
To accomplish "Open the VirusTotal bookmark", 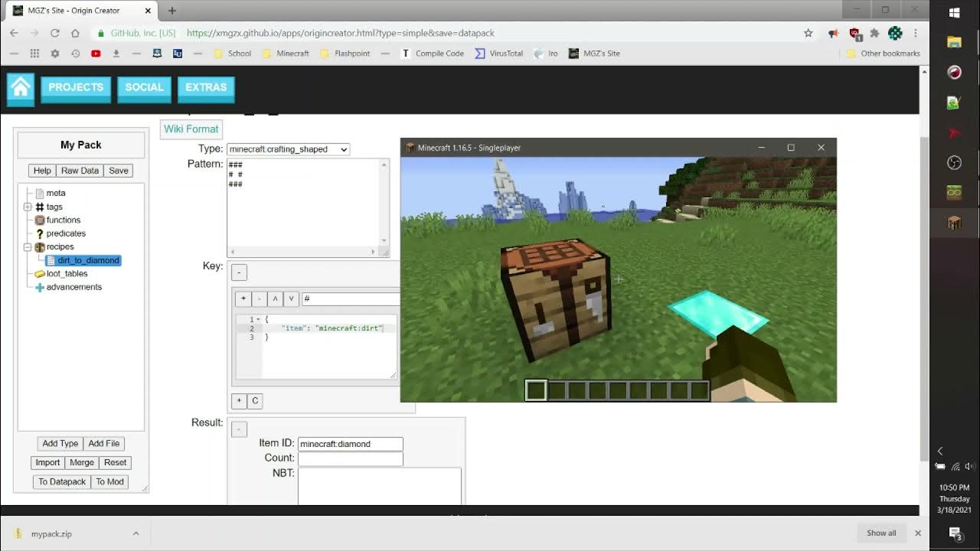I will click(498, 54).
